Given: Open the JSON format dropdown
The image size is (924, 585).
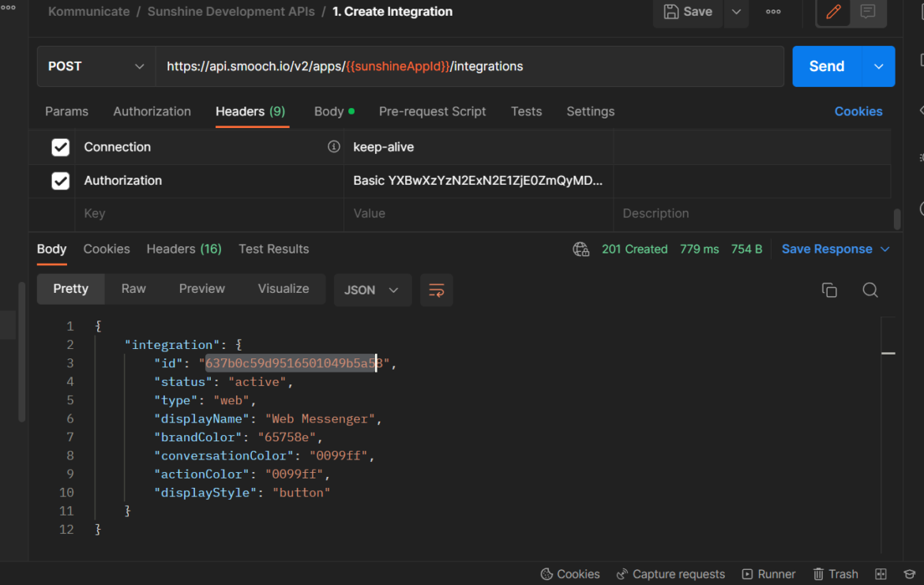Looking at the screenshot, I should tap(372, 290).
